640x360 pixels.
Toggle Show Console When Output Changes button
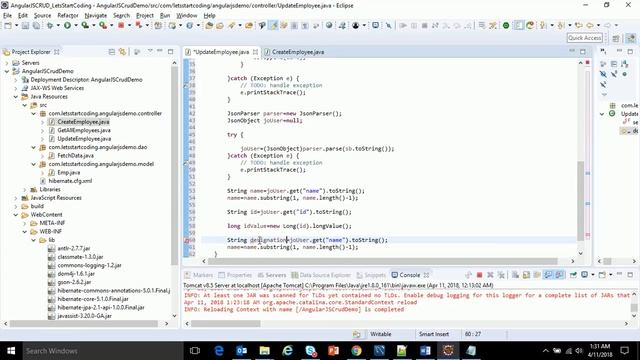pos(548,275)
